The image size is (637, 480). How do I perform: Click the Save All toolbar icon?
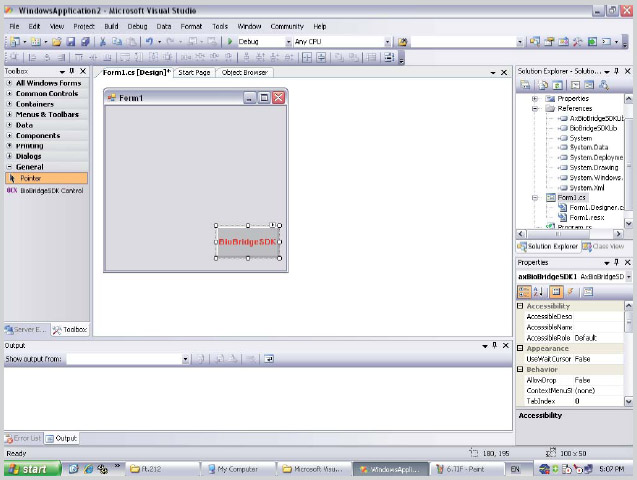point(85,41)
